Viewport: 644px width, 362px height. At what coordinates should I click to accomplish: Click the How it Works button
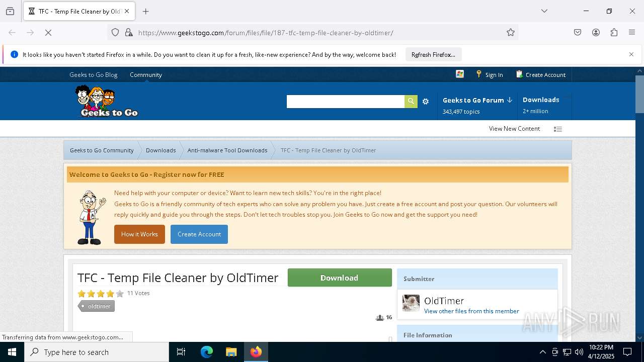[139, 234]
